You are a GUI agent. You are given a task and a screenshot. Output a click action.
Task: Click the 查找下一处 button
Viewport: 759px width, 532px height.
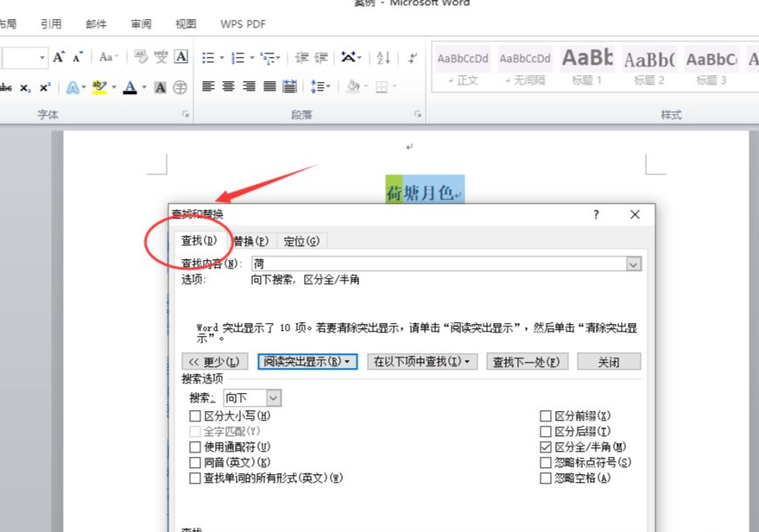click(528, 361)
